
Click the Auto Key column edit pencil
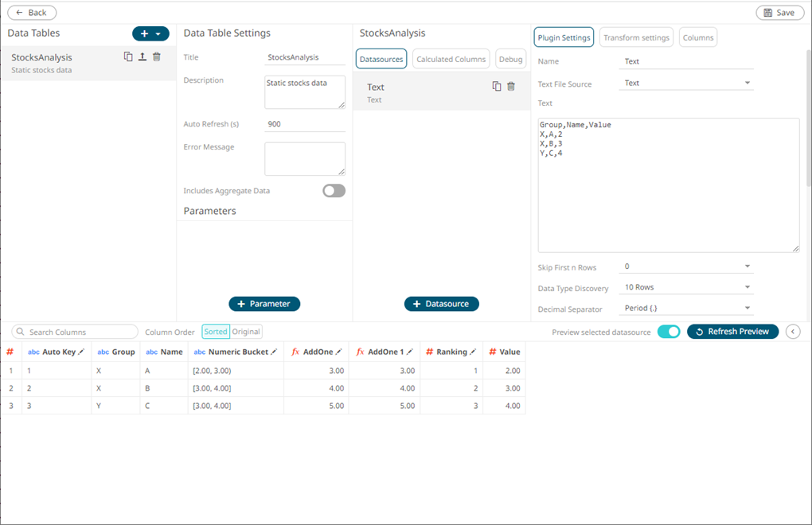[x=81, y=352]
